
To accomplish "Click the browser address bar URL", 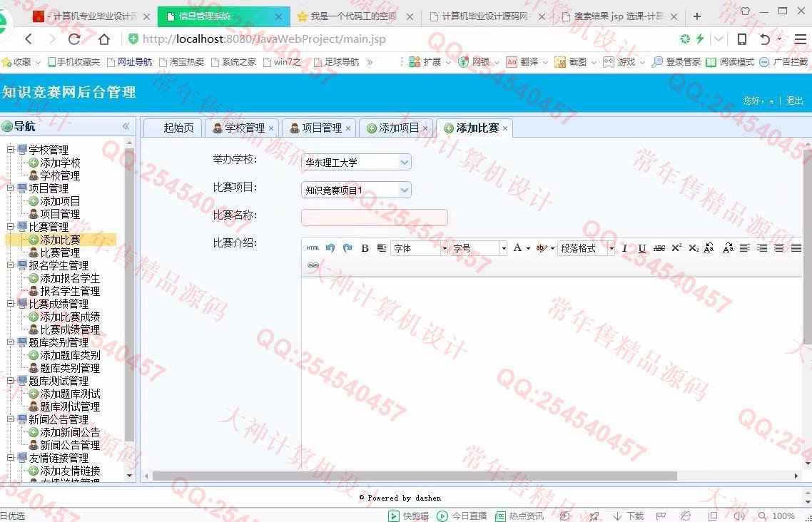I will click(x=263, y=39).
